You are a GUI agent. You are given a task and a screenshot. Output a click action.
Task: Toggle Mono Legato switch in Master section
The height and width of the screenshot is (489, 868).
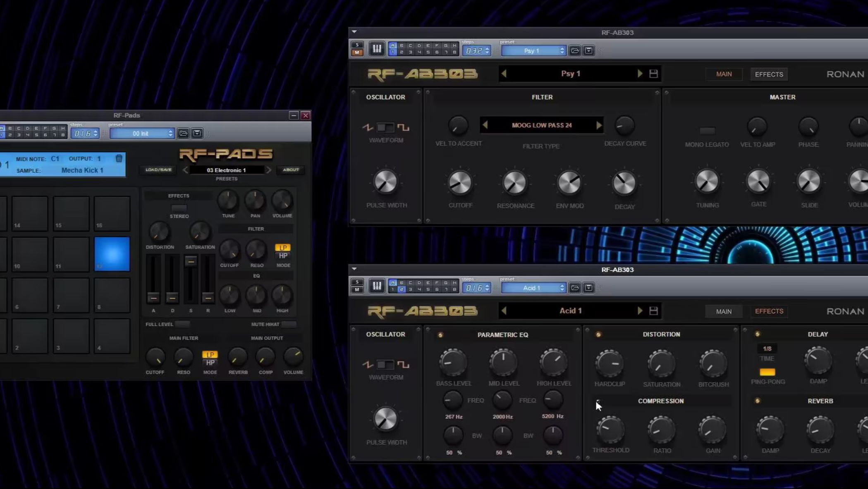(707, 131)
